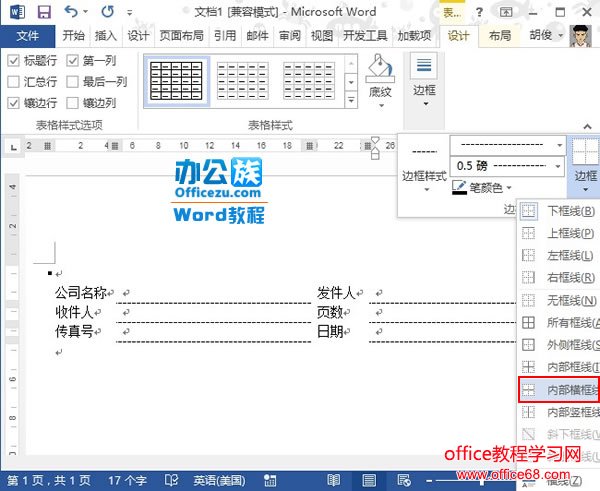Apply inside horizontal border 内部横框线
Viewport: 600px width, 491px height.
tap(559, 390)
